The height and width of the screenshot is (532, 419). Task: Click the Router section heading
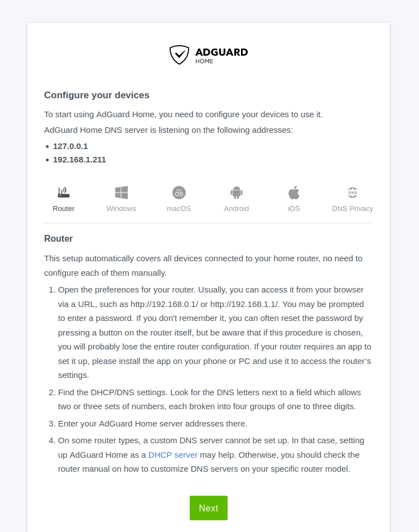coord(59,239)
